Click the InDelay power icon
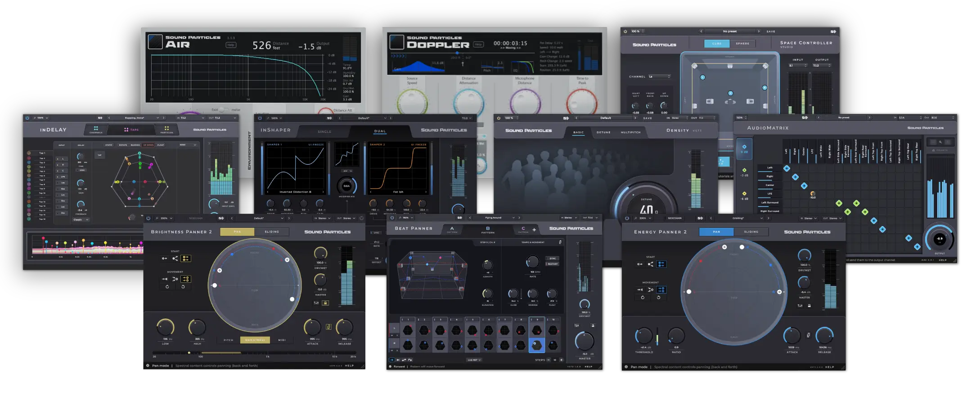 click(x=27, y=118)
